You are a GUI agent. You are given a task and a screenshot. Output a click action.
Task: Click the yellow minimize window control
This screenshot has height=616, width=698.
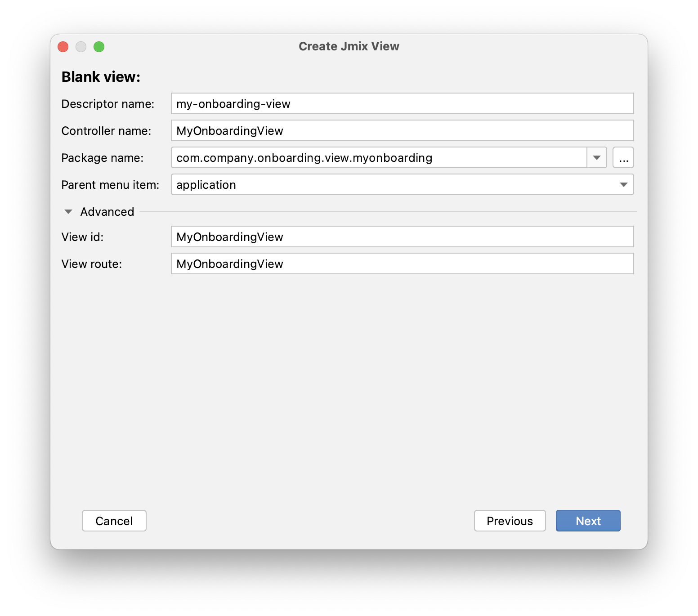81,47
